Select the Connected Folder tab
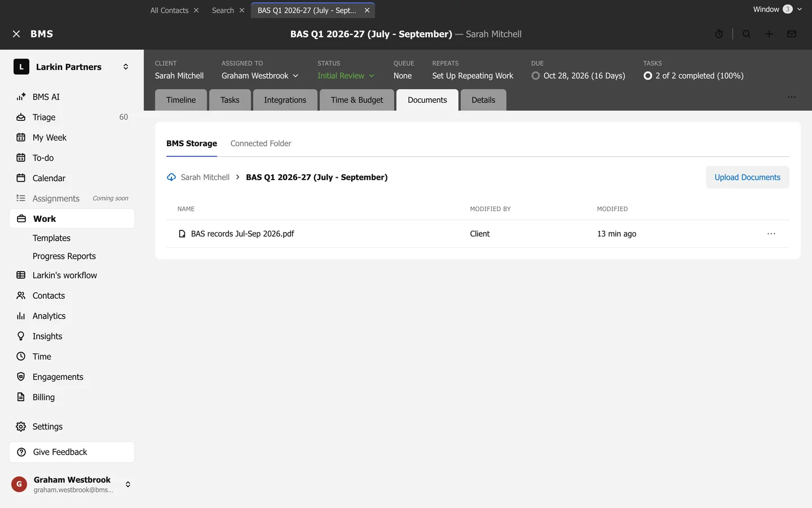 (261, 143)
